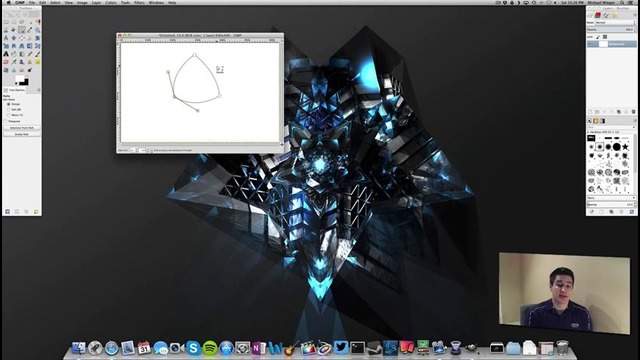Open the Filters menu

click(x=139, y=2)
